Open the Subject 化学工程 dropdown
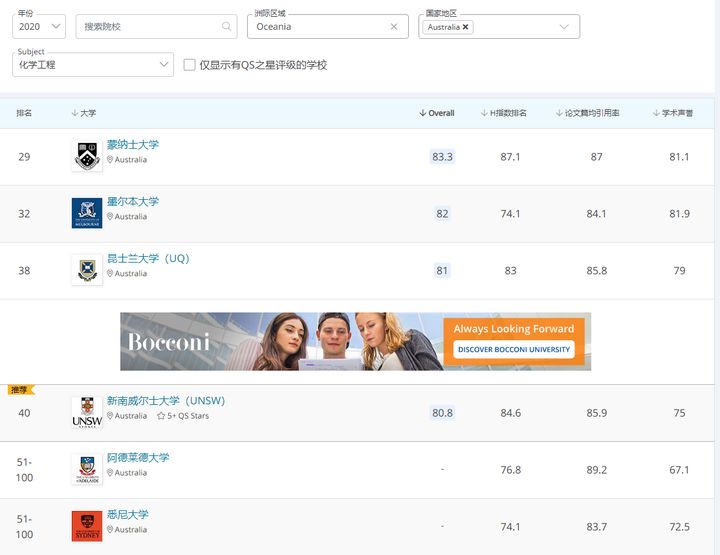Screen dimensions: 720x555 point(93,65)
